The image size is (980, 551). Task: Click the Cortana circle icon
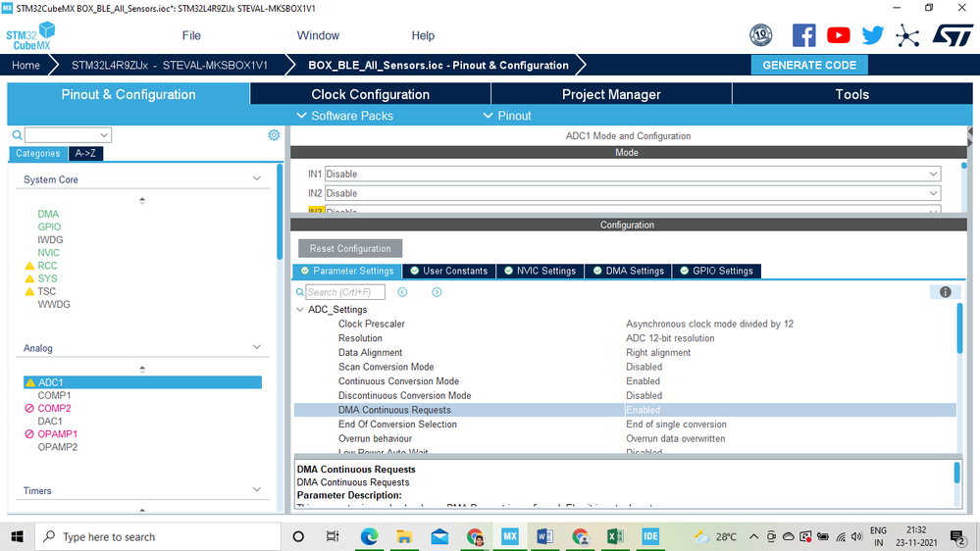[x=298, y=536]
